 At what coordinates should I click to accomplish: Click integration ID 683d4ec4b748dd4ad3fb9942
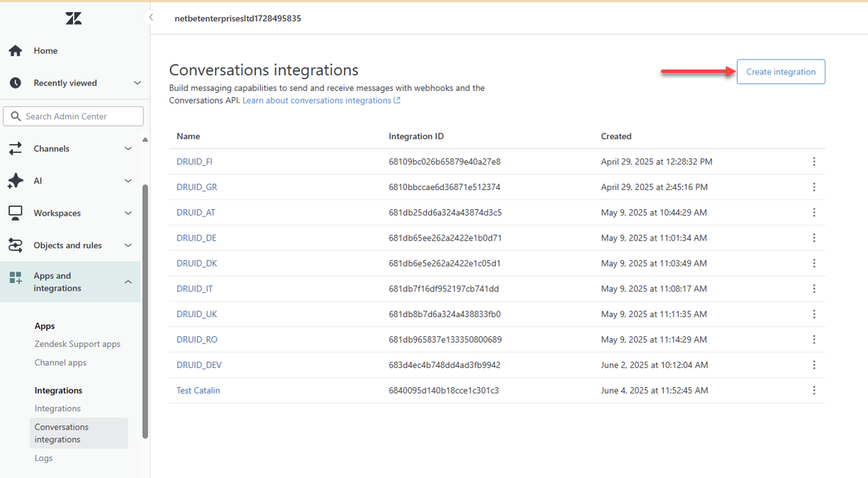(445, 365)
